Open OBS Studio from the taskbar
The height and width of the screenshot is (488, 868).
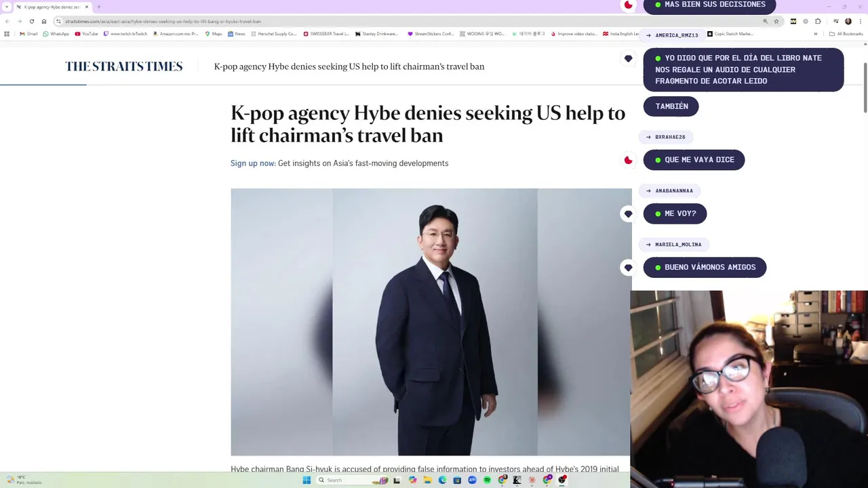562,480
